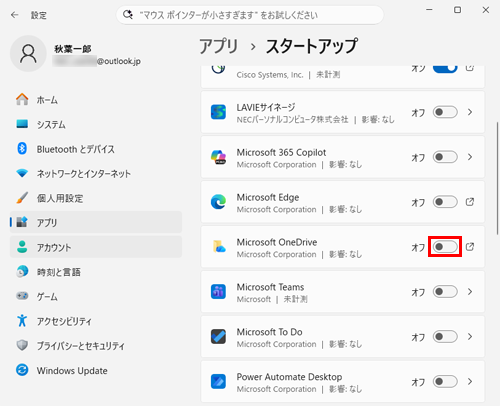
Task: Click the 個人用設定 paintbrush icon
Action: (22, 198)
